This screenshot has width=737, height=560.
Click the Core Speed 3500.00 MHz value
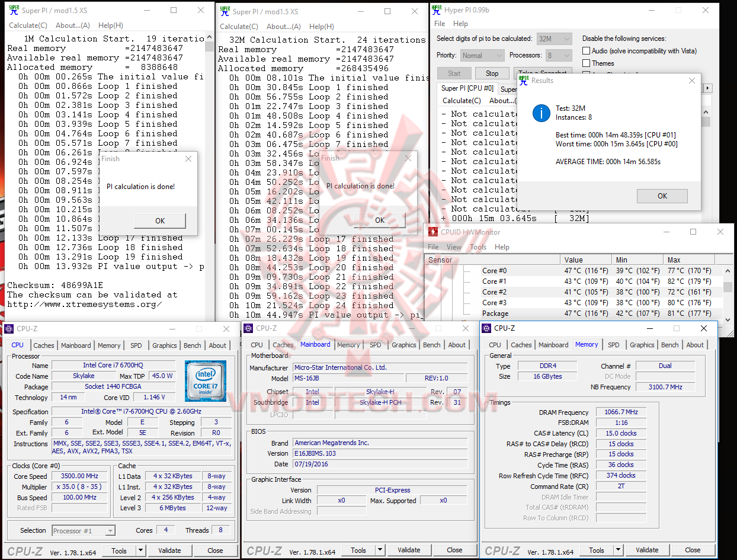[79, 476]
